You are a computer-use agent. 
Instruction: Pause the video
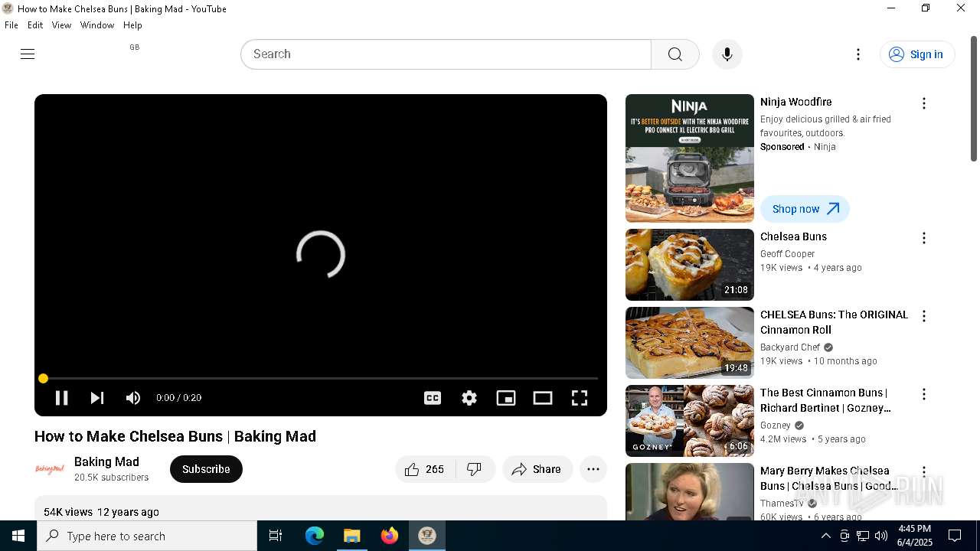coord(61,398)
